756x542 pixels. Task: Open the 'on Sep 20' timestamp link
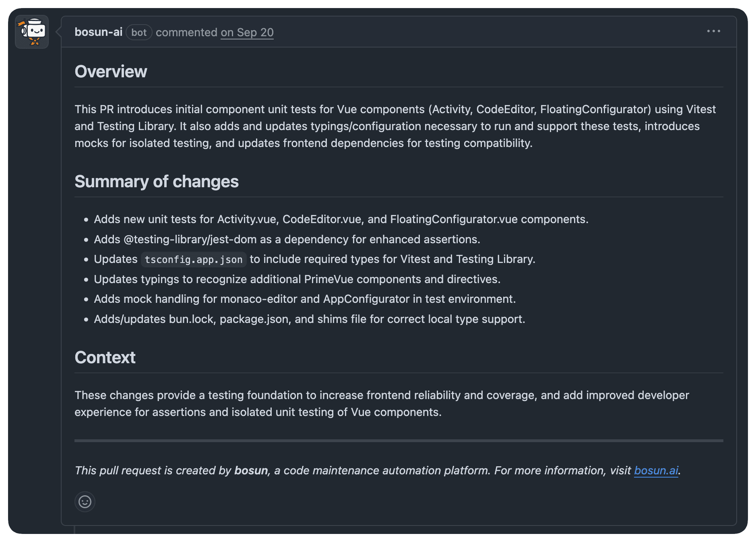(247, 32)
